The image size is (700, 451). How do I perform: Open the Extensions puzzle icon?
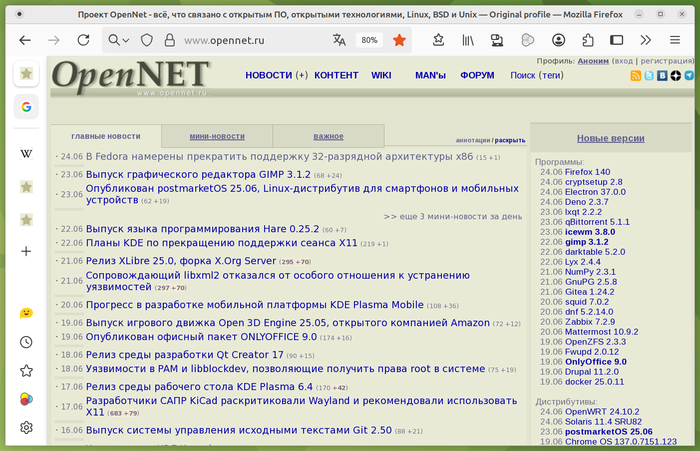pos(588,40)
